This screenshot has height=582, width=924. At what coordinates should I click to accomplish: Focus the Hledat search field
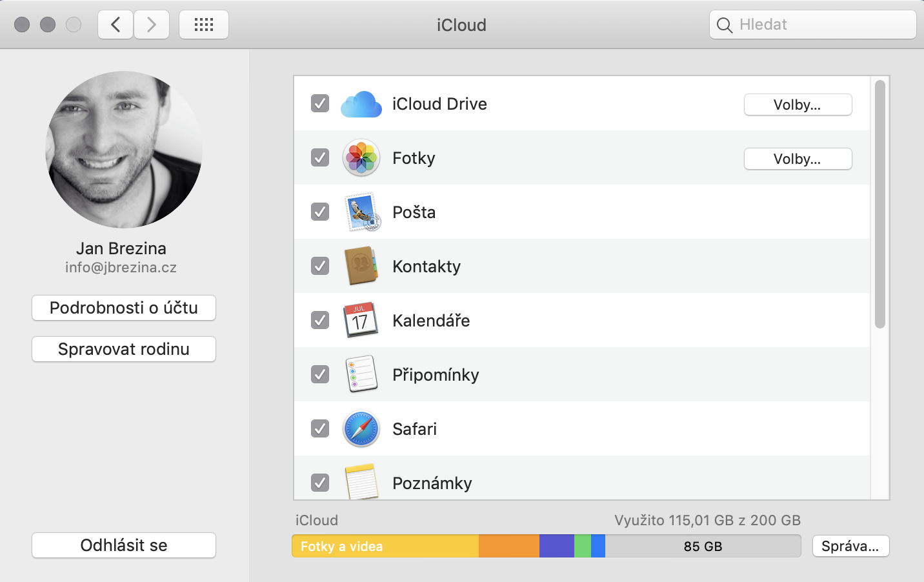[x=819, y=25]
